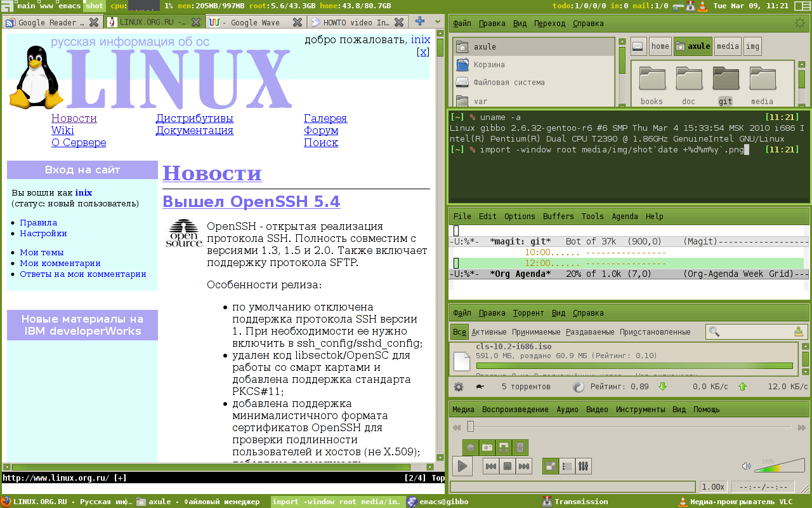
Task: Click Transmission ratio yin-yang icon
Action: coord(578,387)
